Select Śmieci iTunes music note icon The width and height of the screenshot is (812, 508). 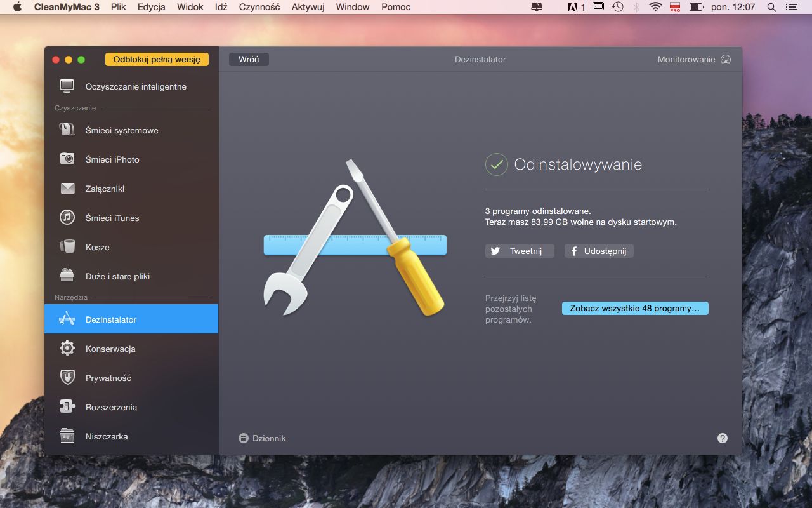coord(67,217)
